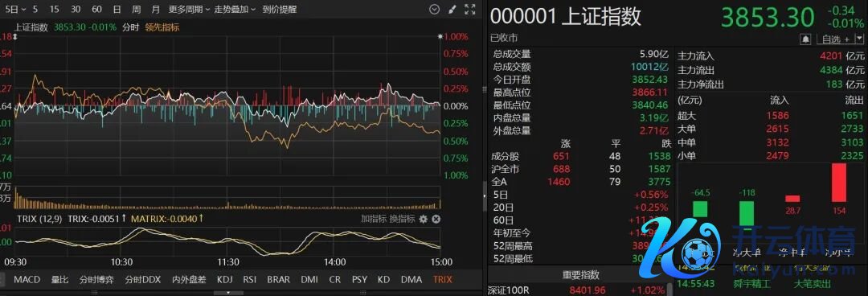Switch to the weekly 周 chart
The width and height of the screenshot is (868, 296).
[136, 10]
